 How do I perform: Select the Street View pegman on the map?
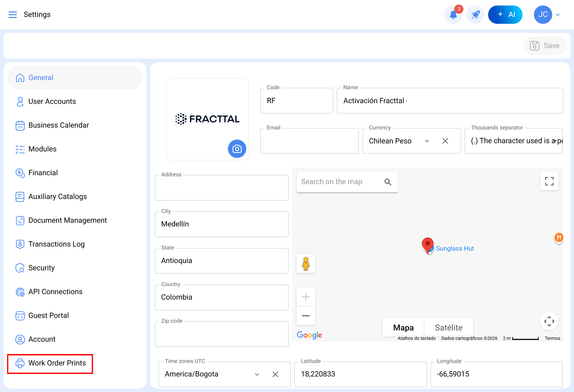point(306,264)
